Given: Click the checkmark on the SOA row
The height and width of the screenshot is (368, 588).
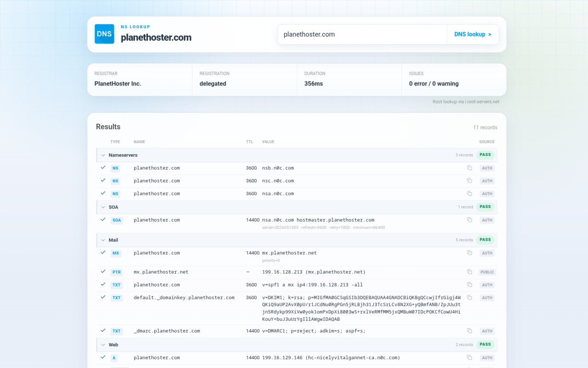Looking at the screenshot, I should 103,219.
